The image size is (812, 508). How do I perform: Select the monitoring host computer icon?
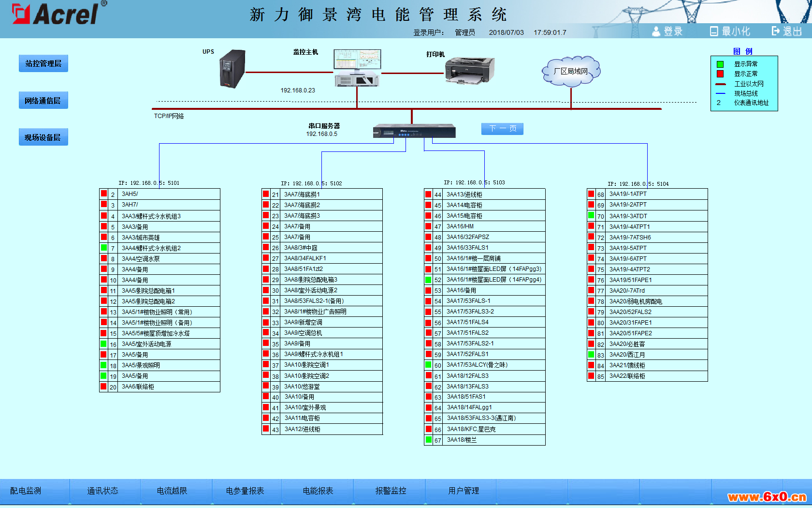(357, 68)
